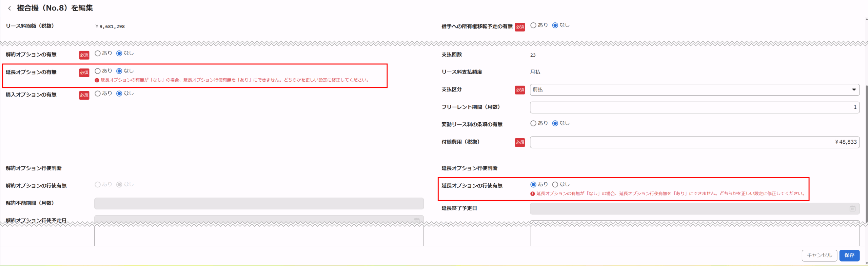Image resolution: width=868 pixels, height=266 pixels.
Task: Click the vertical scrollbar on the right
Action: click(x=866, y=152)
